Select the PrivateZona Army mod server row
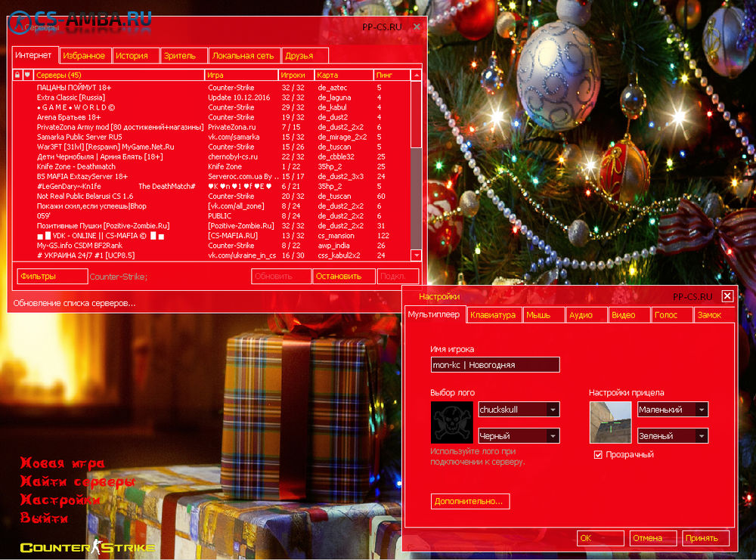Viewport: 756px width, 560px height. pyautogui.click(x=212, y=127)
